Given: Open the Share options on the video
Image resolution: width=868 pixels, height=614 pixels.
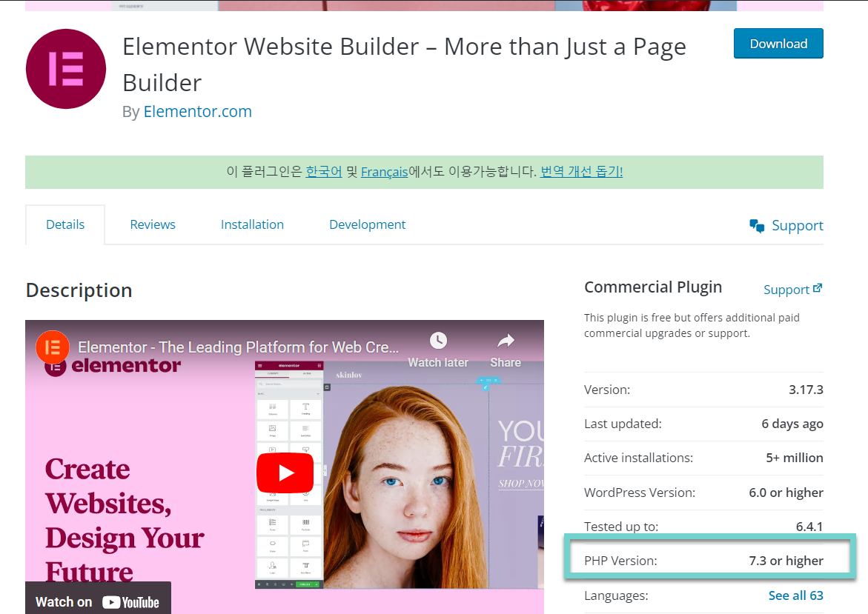Looking at the screenshot, I should [505, 341].
